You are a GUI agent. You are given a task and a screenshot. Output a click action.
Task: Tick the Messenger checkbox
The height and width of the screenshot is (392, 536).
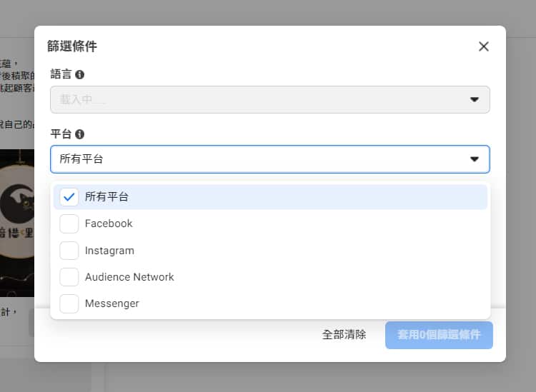[69, 303]
